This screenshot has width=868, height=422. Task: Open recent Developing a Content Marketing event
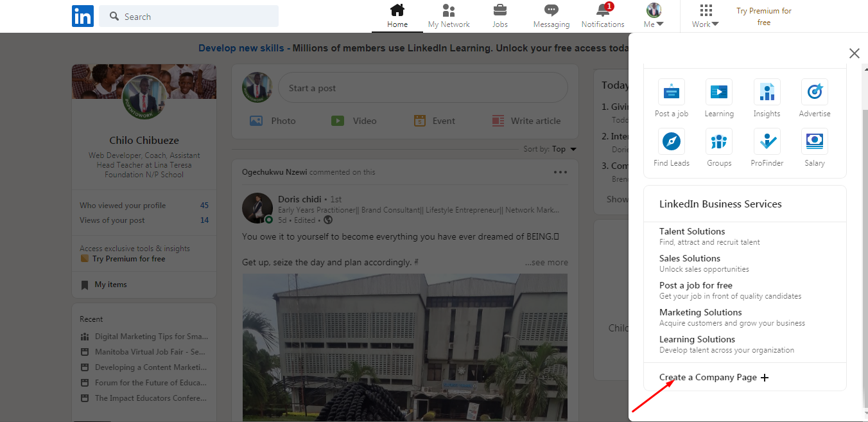[144, 367]
